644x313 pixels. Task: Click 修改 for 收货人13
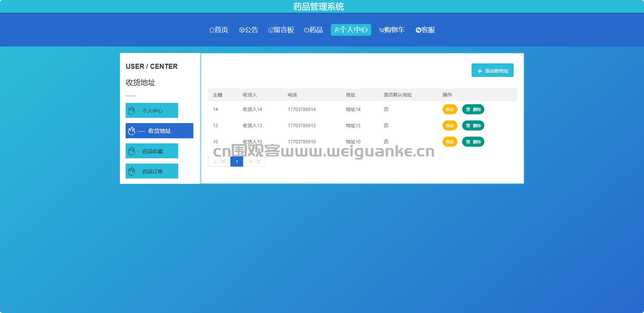pos(450,125)
